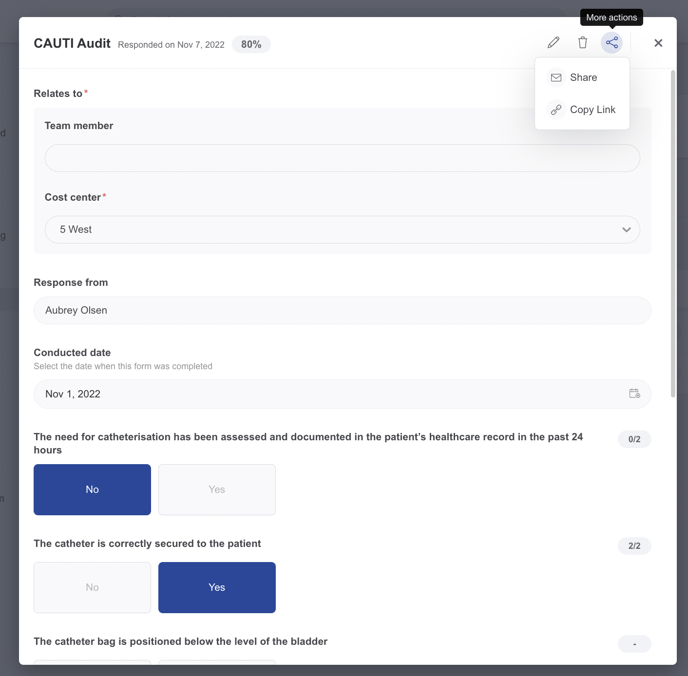688x676 pixels.
Task: Select Yes for catheterisation need assessed
Action: (x=217, y=490)
